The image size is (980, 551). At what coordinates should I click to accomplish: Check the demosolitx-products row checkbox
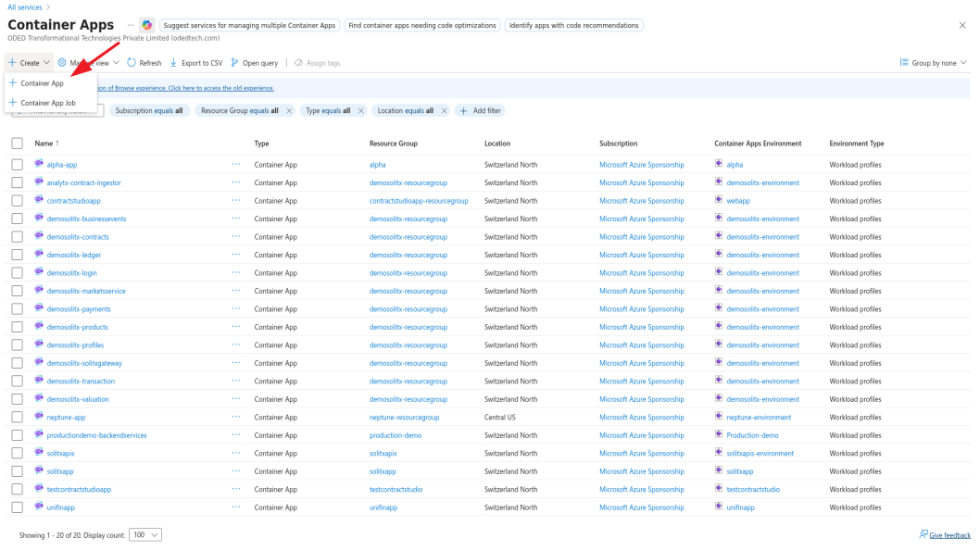pos(17,327)
